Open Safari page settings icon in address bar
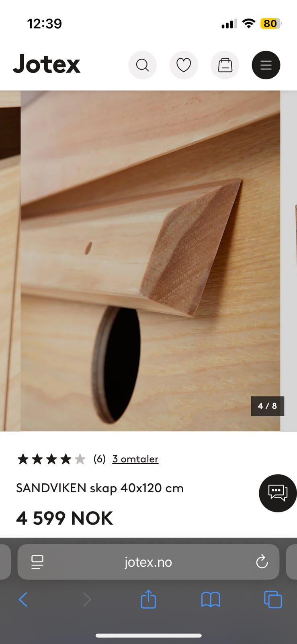 [x=37, y=562]
